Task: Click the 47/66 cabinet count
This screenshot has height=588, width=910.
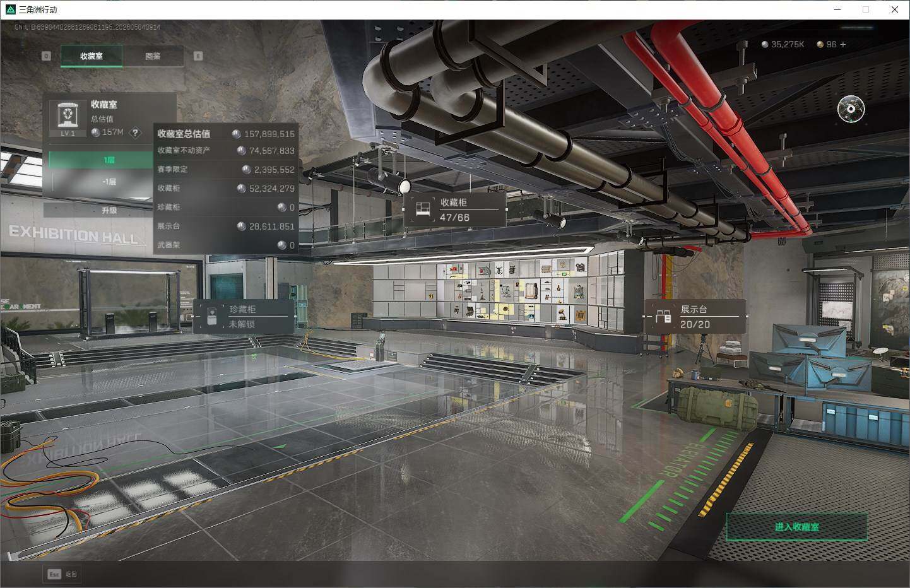Action: point(455,218)
